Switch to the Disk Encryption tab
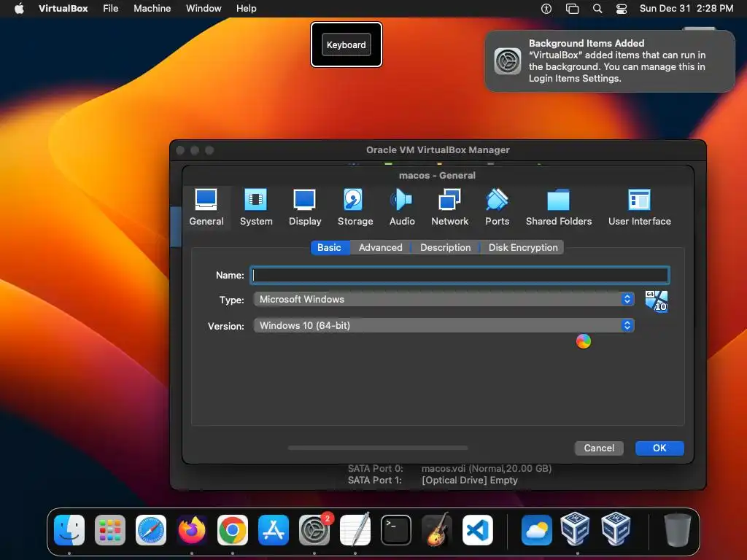Viewport: 747px width, 560px height. click(x=522, y=248)
